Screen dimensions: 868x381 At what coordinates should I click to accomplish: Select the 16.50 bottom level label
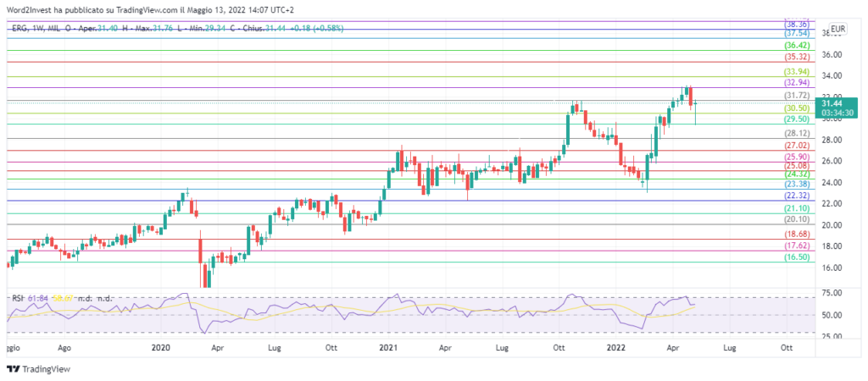(798, 257)
